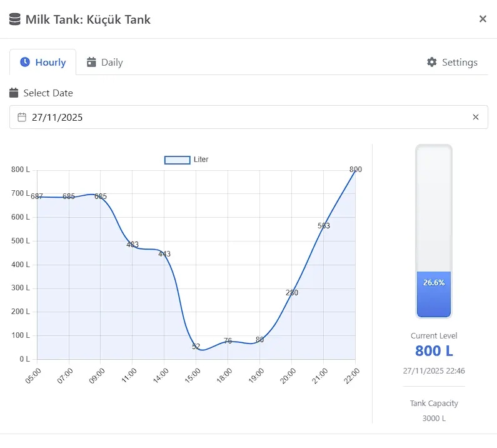The width and height of the screenshot is (497, 448).
Task: Click the 80 data point at 19:00
Action: pyautogui.click(x=259, y=340)
